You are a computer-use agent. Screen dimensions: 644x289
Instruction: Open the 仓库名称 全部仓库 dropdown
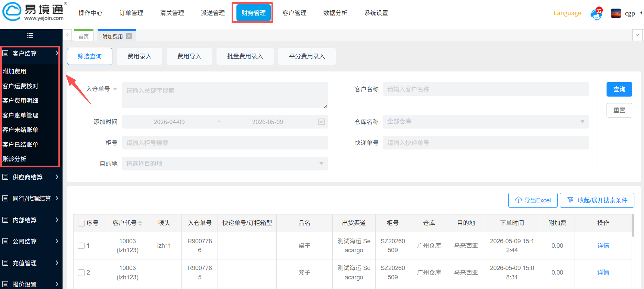tap(486, 121)
